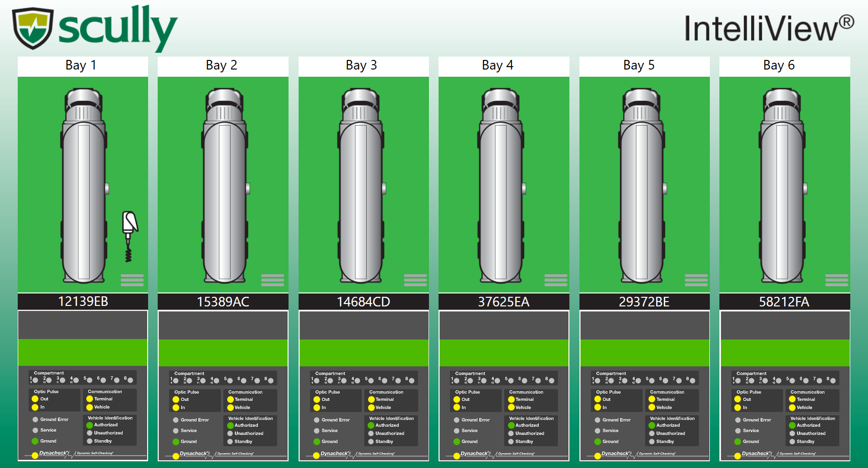Click Bay 1 Dynacheck yellow indicator
Screen dimensions: 868x468
(x=35, y=455)
